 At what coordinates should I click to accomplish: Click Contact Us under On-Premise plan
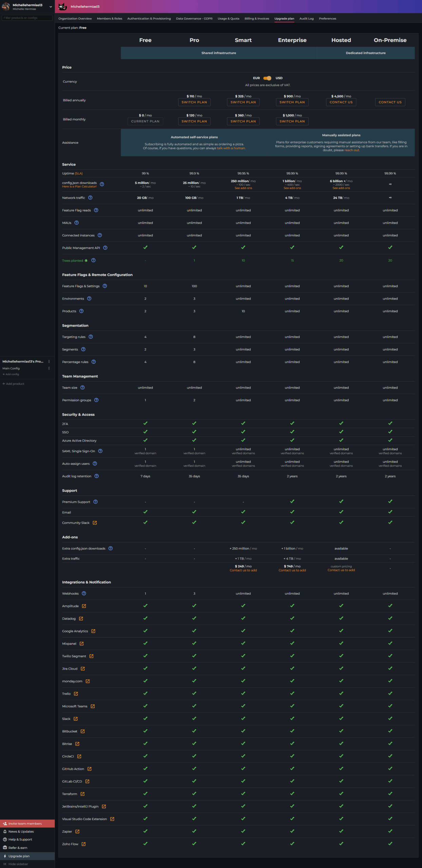[x=390, y=102]
